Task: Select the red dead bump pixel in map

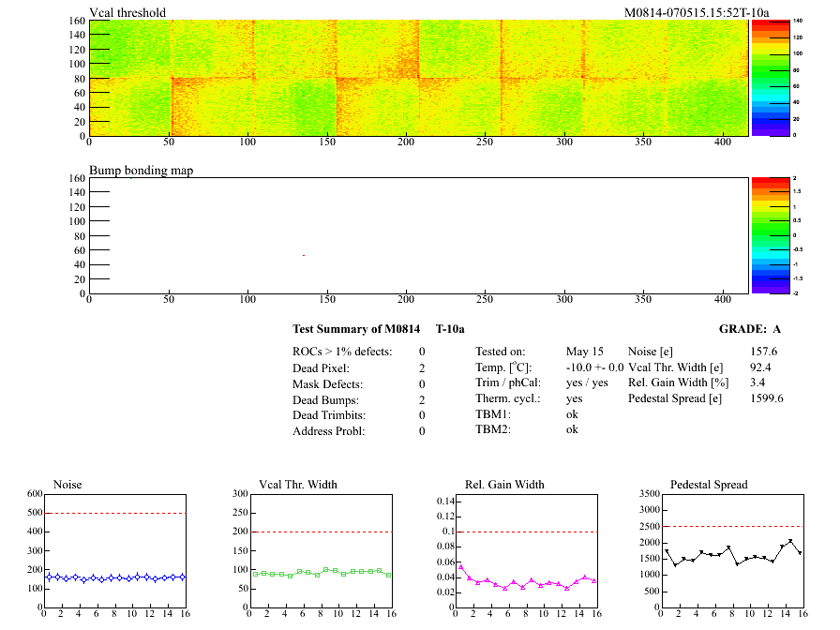Action: [x=304, y=255]
